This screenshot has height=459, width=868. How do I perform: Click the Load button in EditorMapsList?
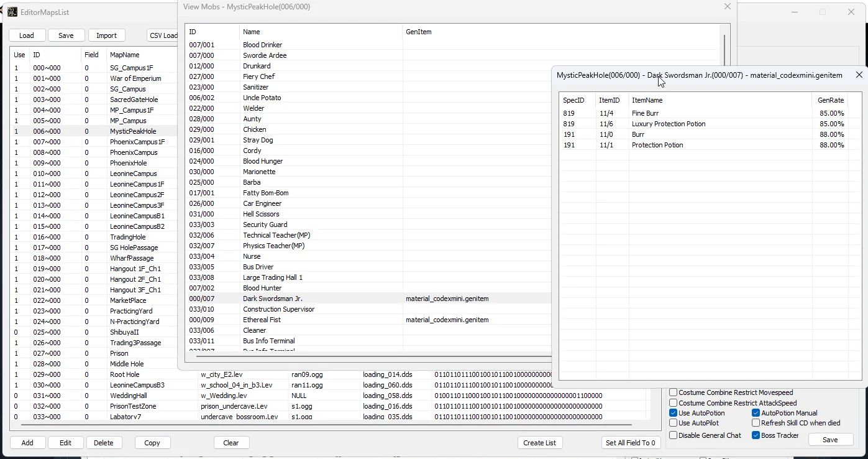click(27, 35)
